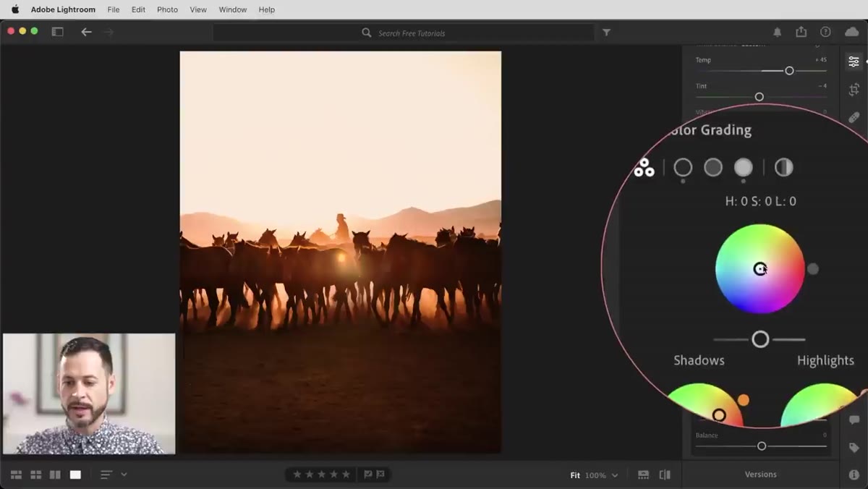
Task: Select the Crop and Rotate tool
Action: (x=854, y=90)
